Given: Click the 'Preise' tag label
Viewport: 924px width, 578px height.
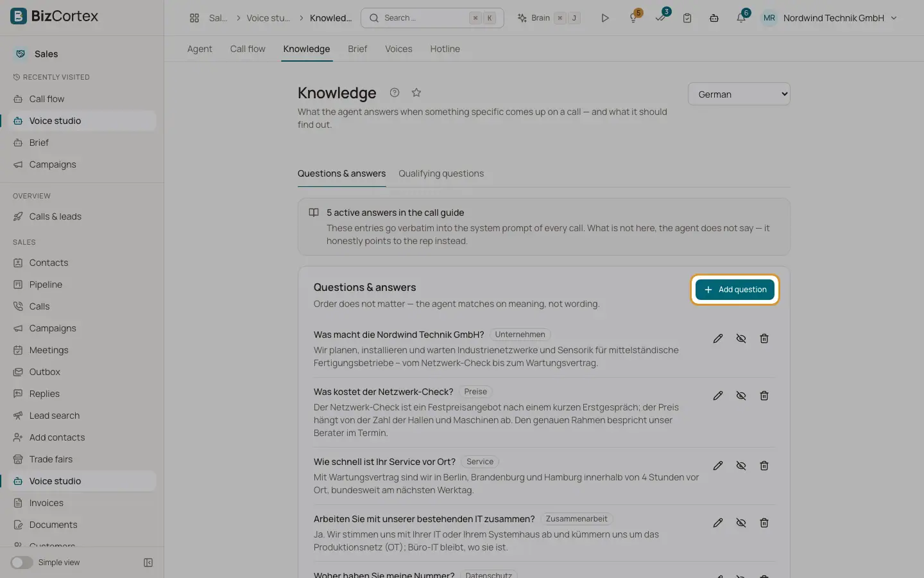Looking at the screenshot, I should pos(475,392).
